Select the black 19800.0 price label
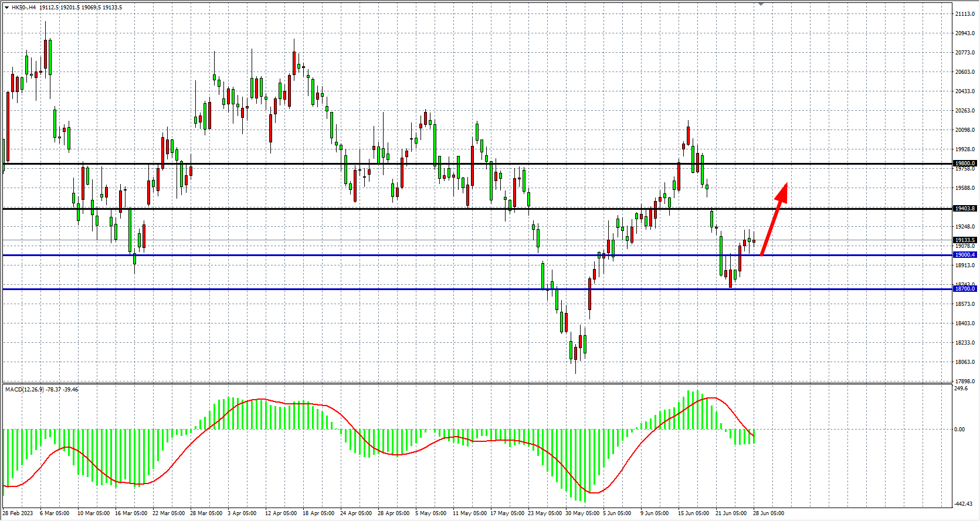Viewport: 980px width, 521px height. click(965, 164)
